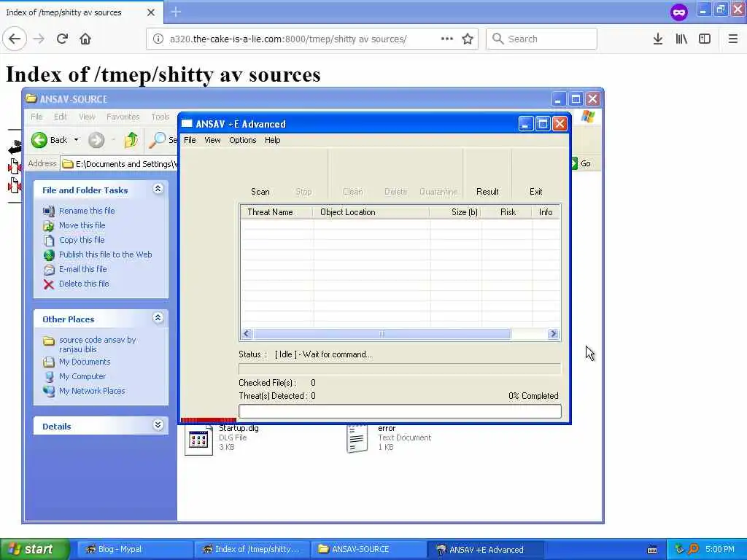The width and height of the screenshot is (747, 560).
Task: Click the Risk column header
Action: click(506, 212)
